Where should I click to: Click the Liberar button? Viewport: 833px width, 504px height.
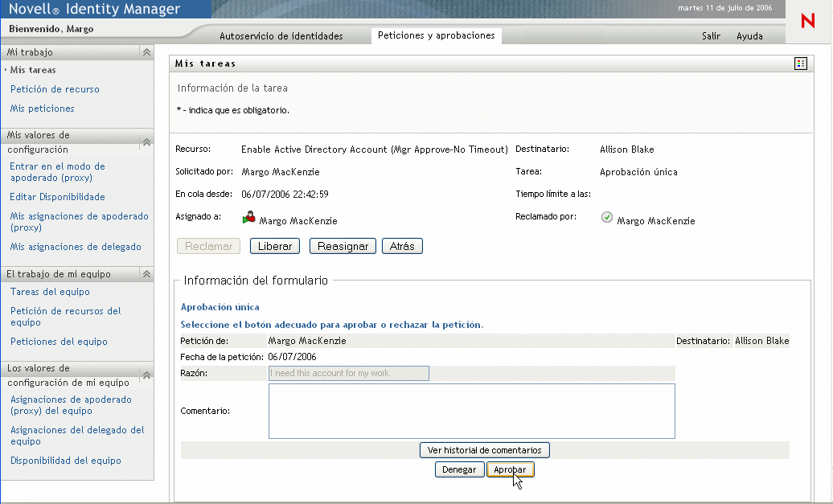click(x=275, y=247)
